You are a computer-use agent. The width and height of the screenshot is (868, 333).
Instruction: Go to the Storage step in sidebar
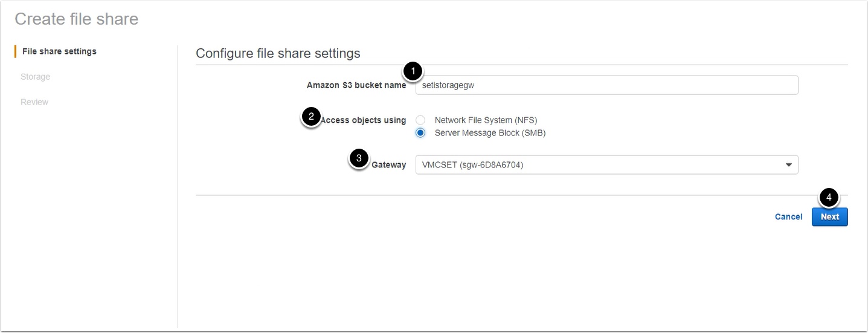point(35,77)
